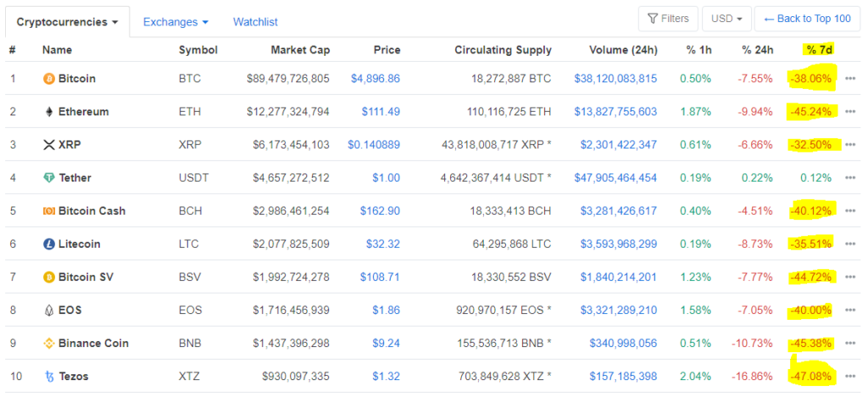868x397 pixels.
Task: Sort by the Name column header
Action: (57, 50)
